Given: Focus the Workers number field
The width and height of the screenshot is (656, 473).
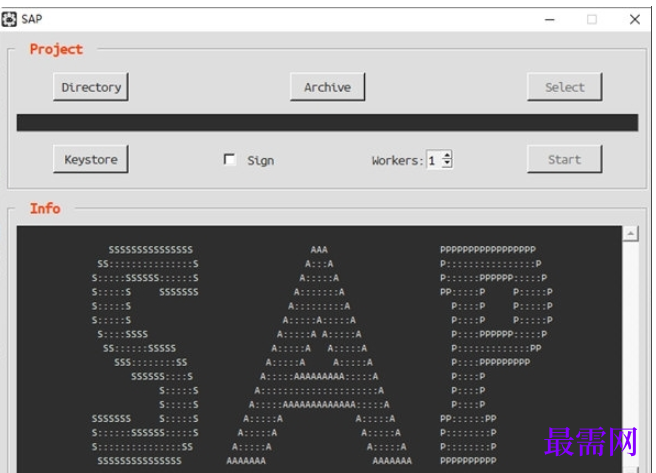Looking at the screenshot, I should [x=434, y=159].
